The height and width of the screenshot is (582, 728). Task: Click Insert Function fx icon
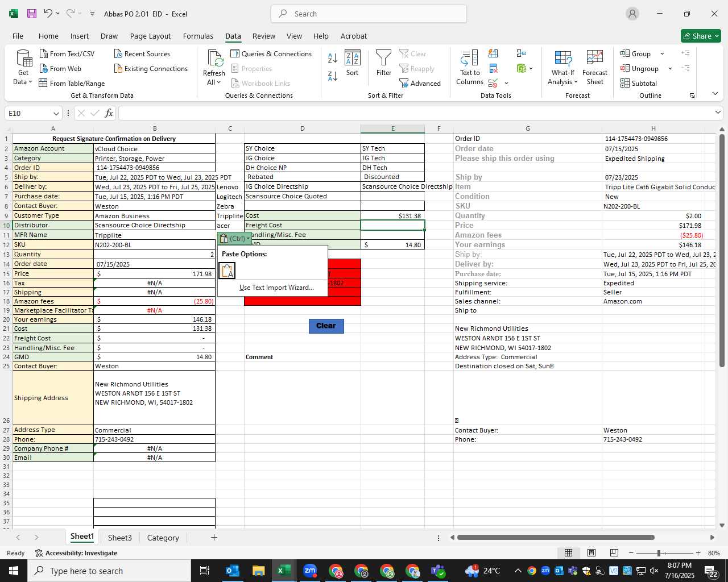coord(109,113)
